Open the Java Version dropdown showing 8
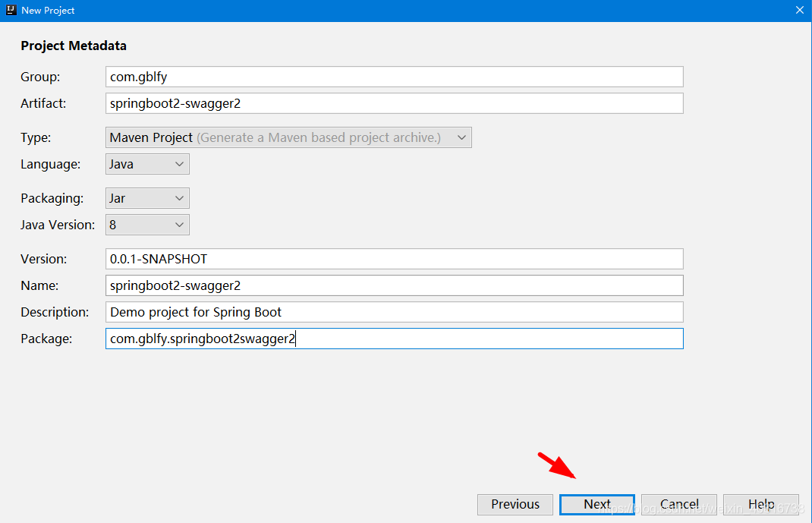This screenshot has height=523, width=812. [147, 225]
